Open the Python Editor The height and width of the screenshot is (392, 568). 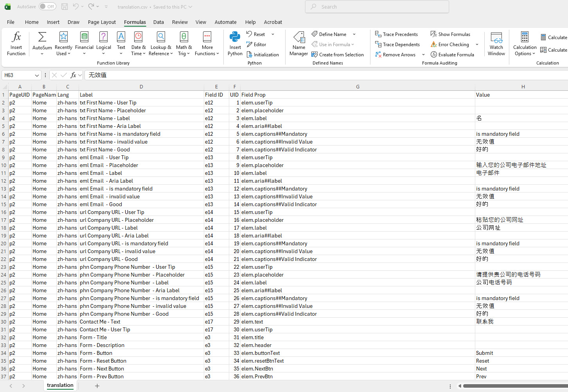point(256,45)
